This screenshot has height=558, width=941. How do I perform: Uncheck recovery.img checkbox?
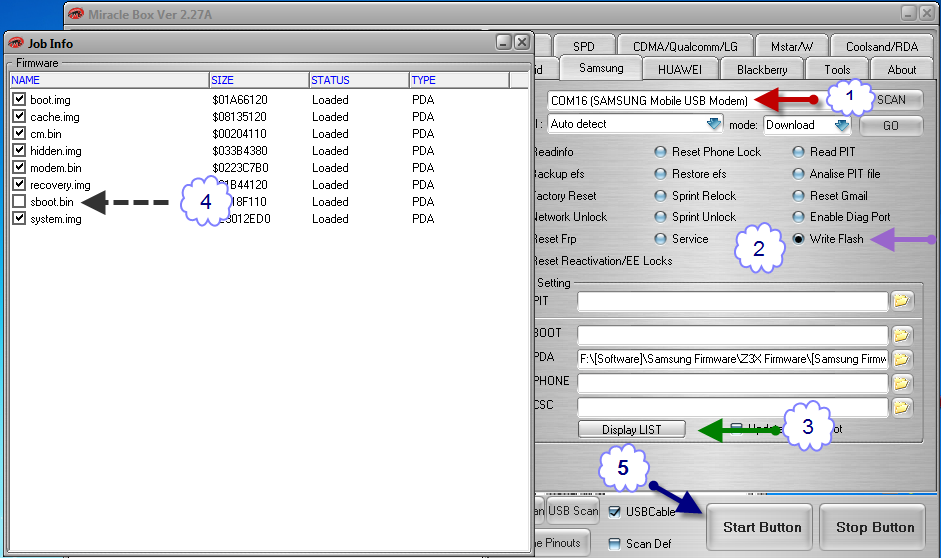(x=19, y=184)
